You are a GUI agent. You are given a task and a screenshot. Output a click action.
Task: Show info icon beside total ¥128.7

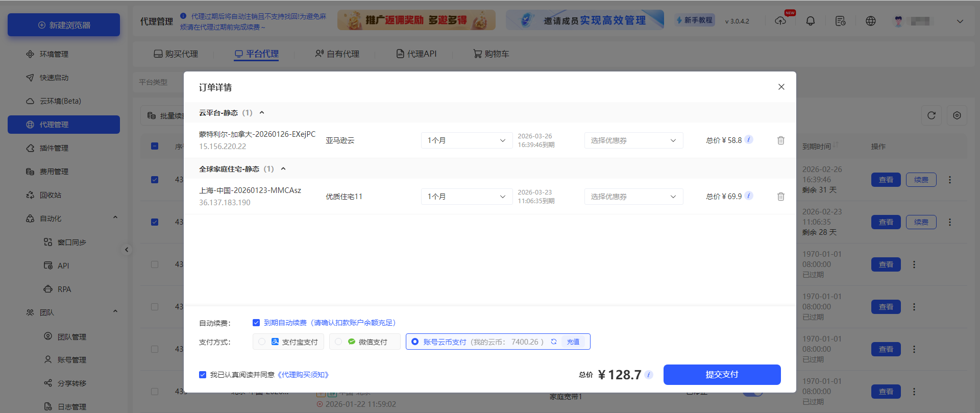649,375
